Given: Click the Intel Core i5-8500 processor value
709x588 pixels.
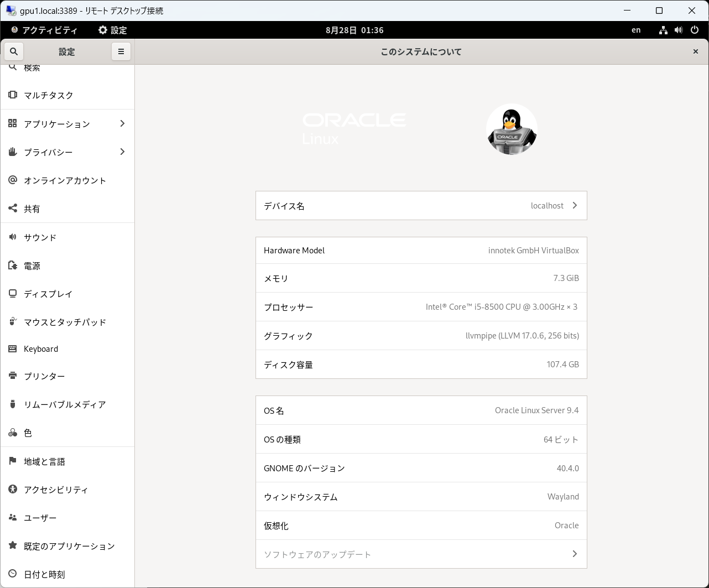Looking at the screenshot, I should [502, 306].
